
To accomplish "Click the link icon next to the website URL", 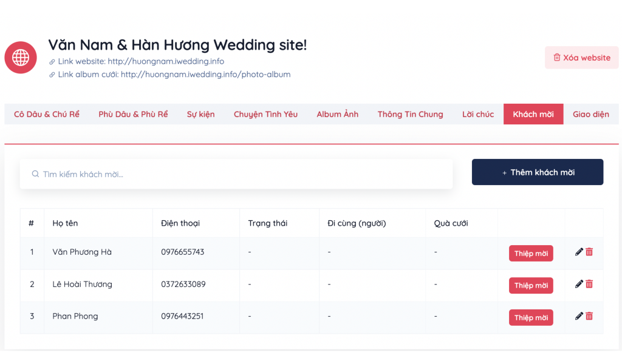I will (x=52, y=61).
